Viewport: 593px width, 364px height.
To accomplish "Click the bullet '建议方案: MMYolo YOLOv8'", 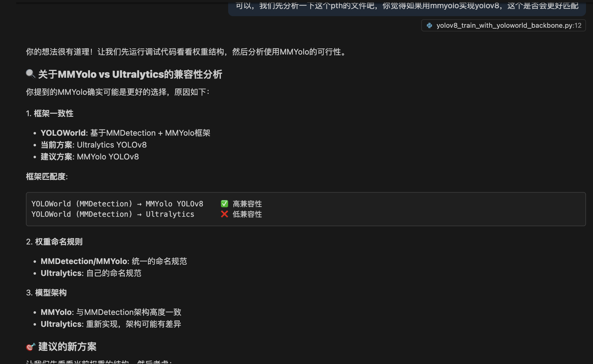I will click(x=90, y=157).
